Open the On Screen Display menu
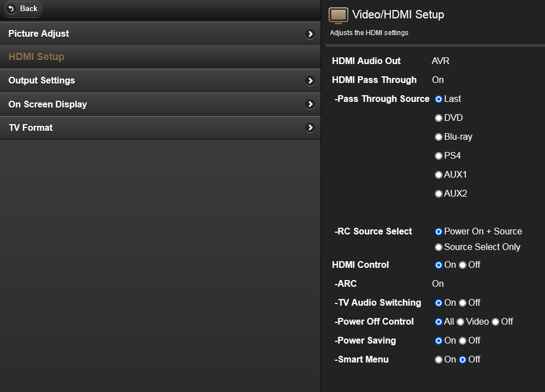This screenshot has width=545, height=392. (160, 104)
